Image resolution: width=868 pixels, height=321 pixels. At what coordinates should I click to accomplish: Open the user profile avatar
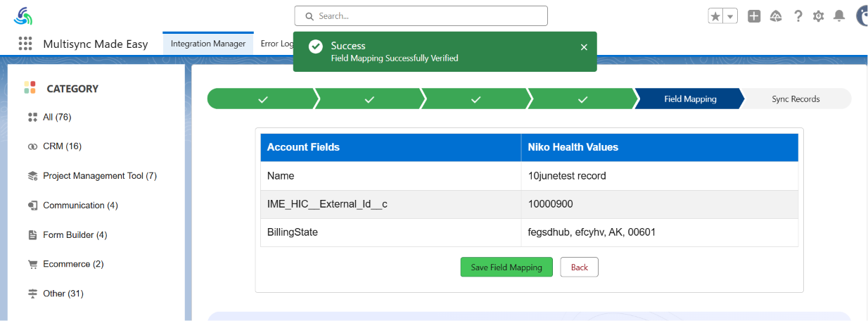[x=861, y=16]
